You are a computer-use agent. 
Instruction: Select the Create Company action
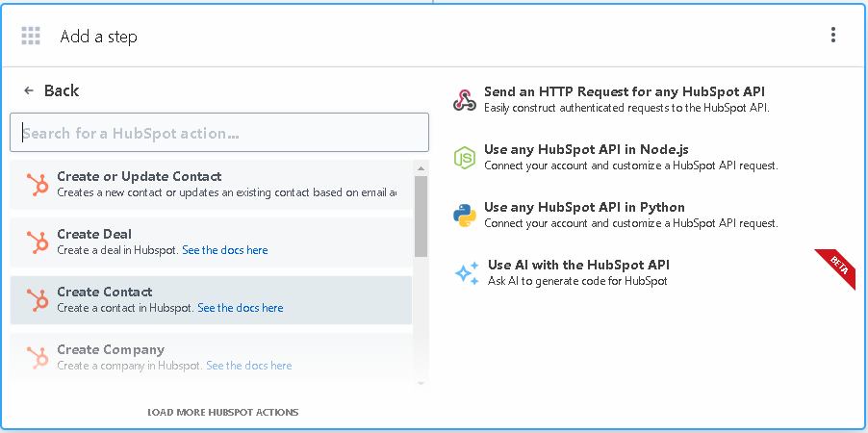[x=211, y=357]
